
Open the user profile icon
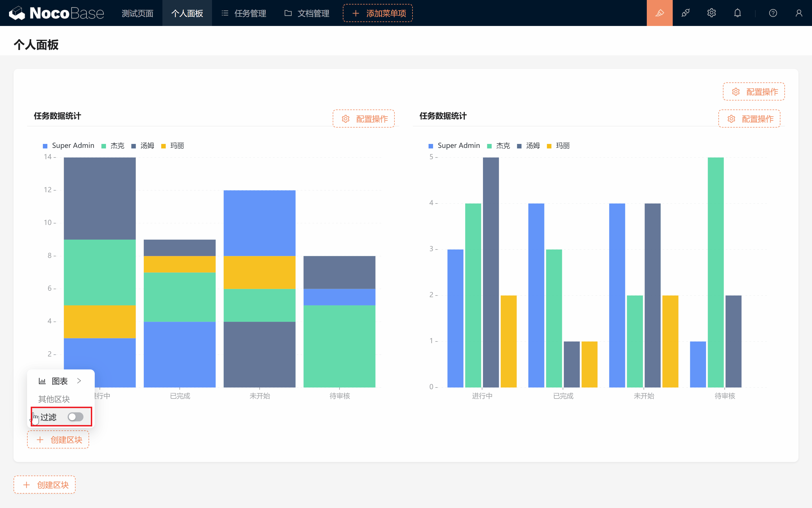coord(799,13)
